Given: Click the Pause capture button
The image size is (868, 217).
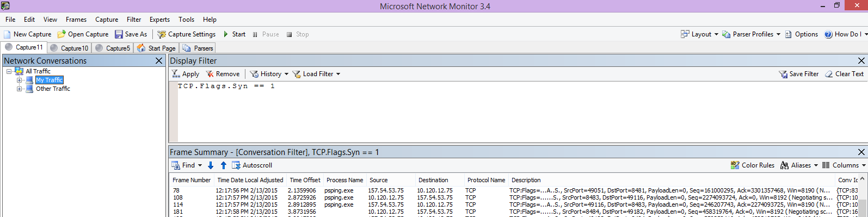Looking at the screenshot, I should point(266,34).
